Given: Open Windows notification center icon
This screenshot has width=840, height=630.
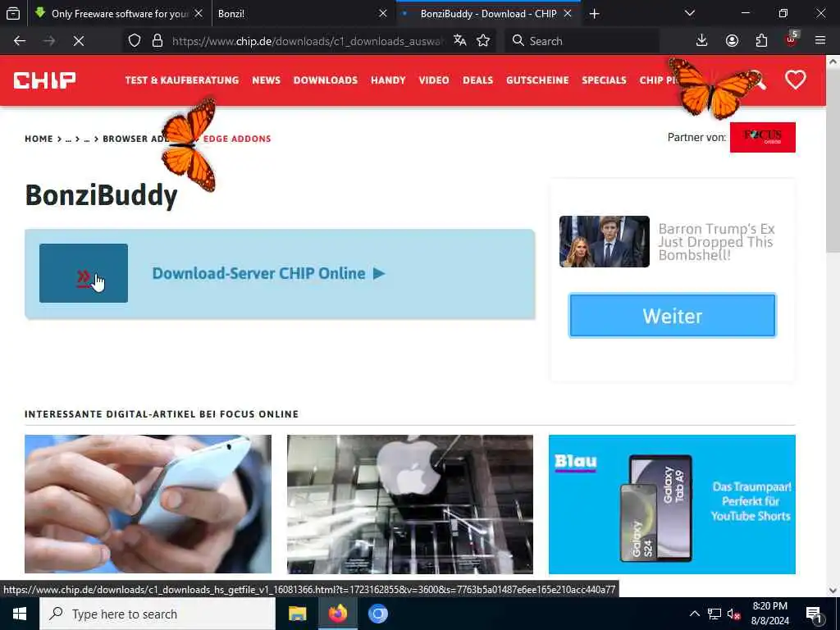Looking at the screenshot, I should coord(815,614).
